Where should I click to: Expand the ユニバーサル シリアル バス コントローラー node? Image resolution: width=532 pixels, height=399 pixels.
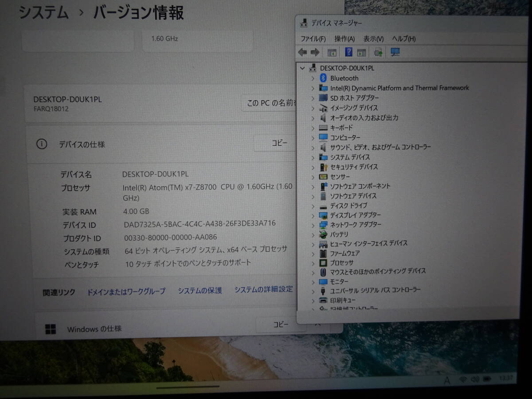coord(313,291)
